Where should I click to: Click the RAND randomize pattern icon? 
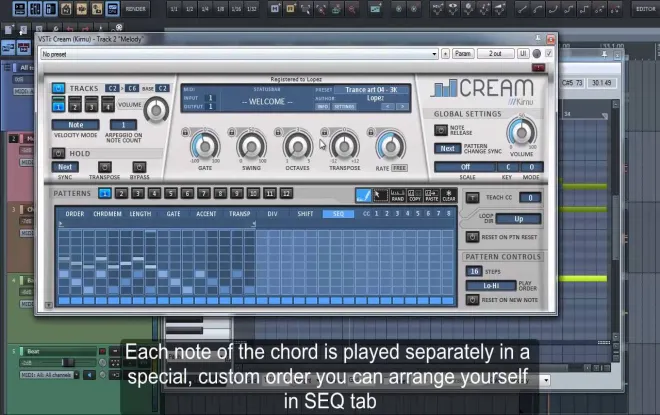tap(397, 195)
